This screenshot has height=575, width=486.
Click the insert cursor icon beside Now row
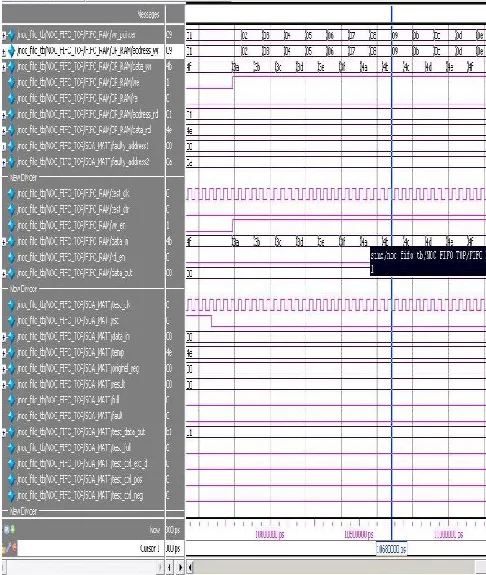pos(6,530)
